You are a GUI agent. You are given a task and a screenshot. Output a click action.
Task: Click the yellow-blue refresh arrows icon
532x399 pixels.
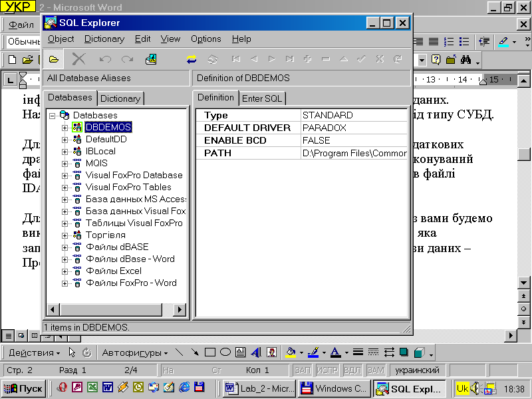pyautogui.click(x=192, y=59)
